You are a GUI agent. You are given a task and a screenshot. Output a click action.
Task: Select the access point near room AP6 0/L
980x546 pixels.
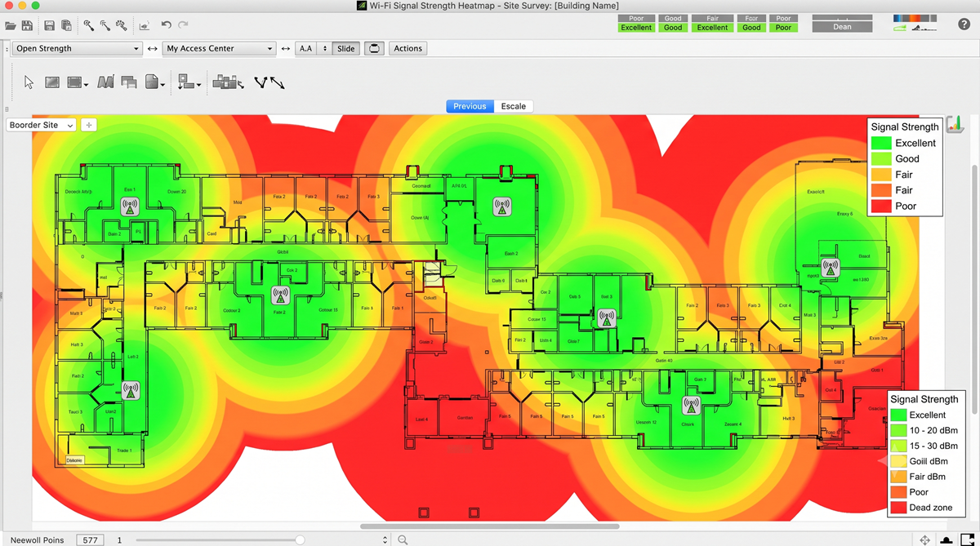(x=501, y=206)
